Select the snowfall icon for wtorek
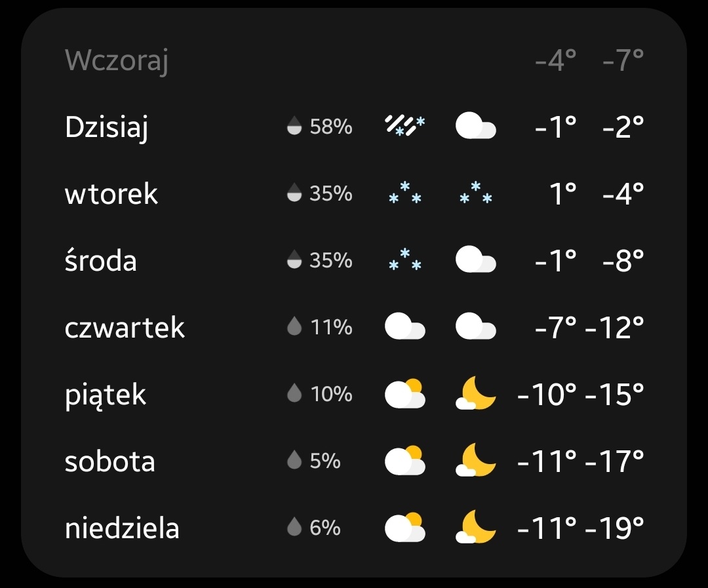Viewport: 708px width, 588px height. coord(404,193)
